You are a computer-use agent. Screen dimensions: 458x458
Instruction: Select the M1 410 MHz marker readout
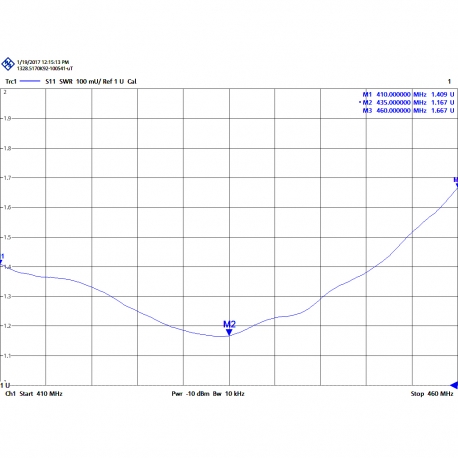[408, 94]
